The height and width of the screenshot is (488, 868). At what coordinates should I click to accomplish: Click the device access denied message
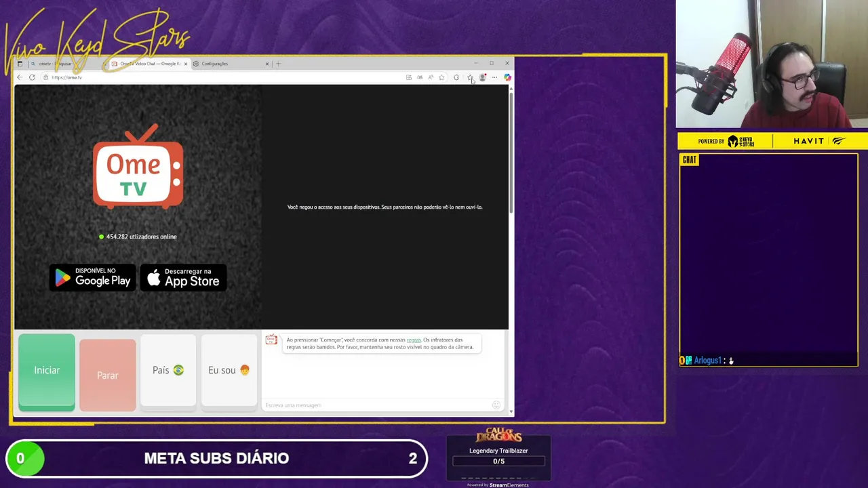click(x=384, y=207)
